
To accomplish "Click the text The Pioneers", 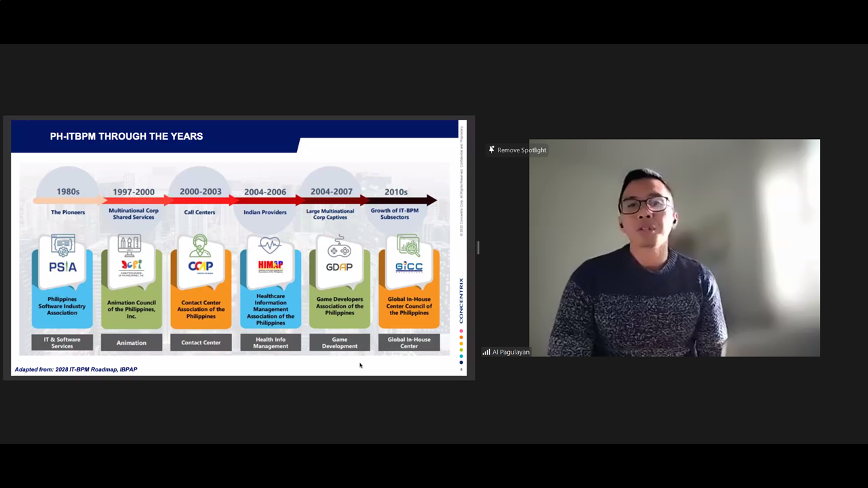I will [x=68, y=212].
